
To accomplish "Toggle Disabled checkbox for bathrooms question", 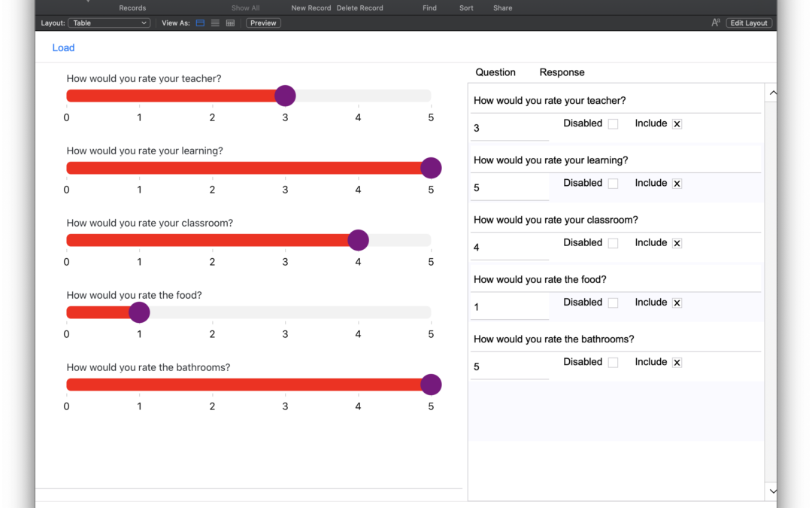I will coord(614,362).
